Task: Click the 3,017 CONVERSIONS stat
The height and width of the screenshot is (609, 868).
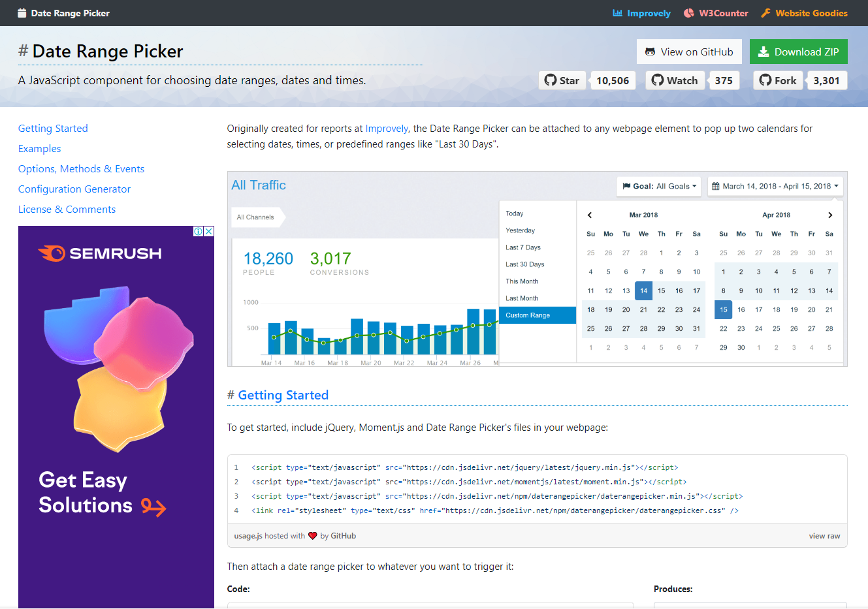Action: pos(339,263)
